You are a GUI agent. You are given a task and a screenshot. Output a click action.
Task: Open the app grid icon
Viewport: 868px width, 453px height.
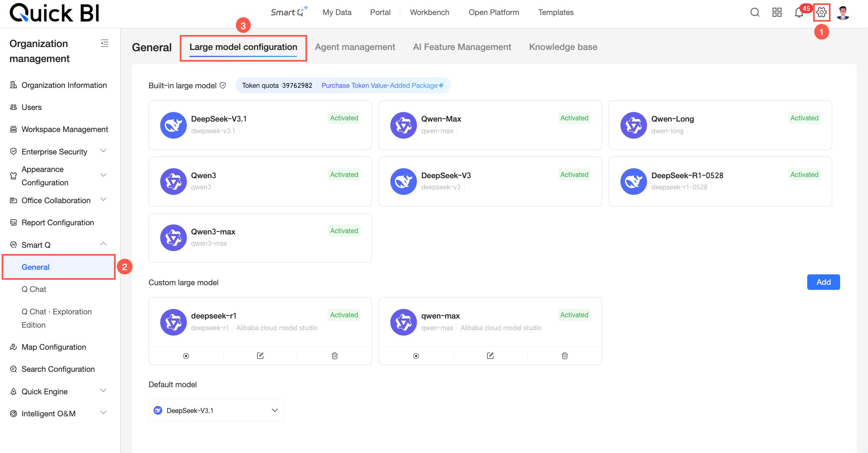click(x=777, y=12)
